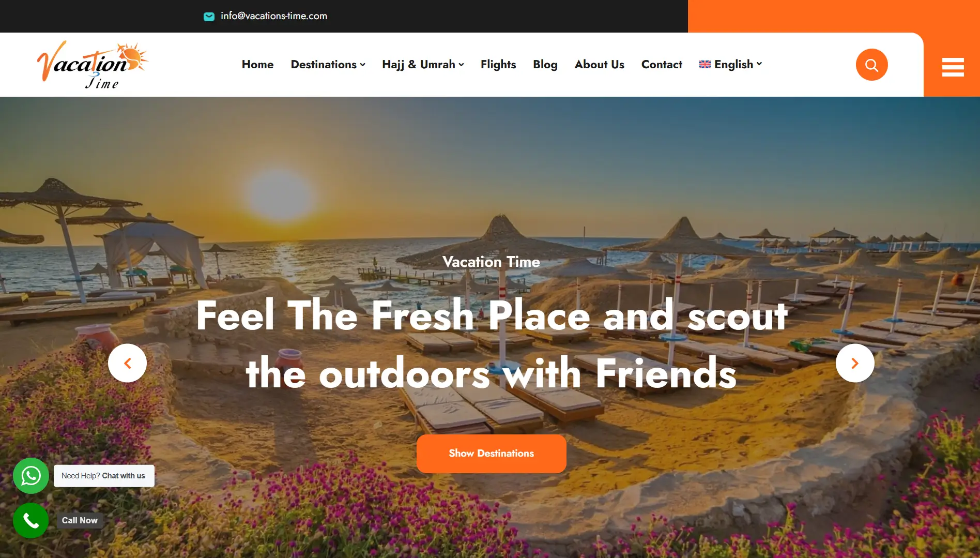Click the email envelope icon

[209, 17]
